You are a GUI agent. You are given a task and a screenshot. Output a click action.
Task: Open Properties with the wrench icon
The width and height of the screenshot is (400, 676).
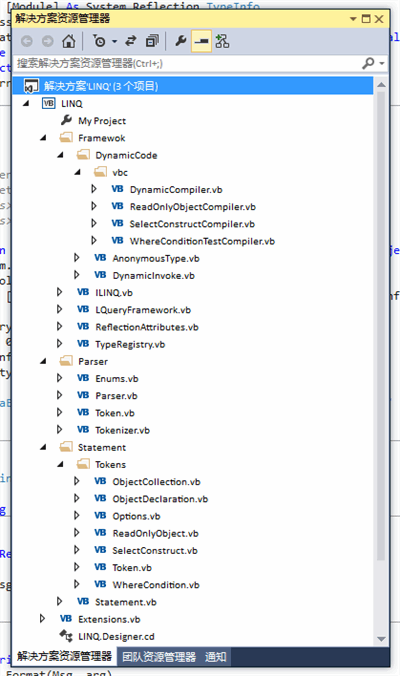tap(181, 41)
